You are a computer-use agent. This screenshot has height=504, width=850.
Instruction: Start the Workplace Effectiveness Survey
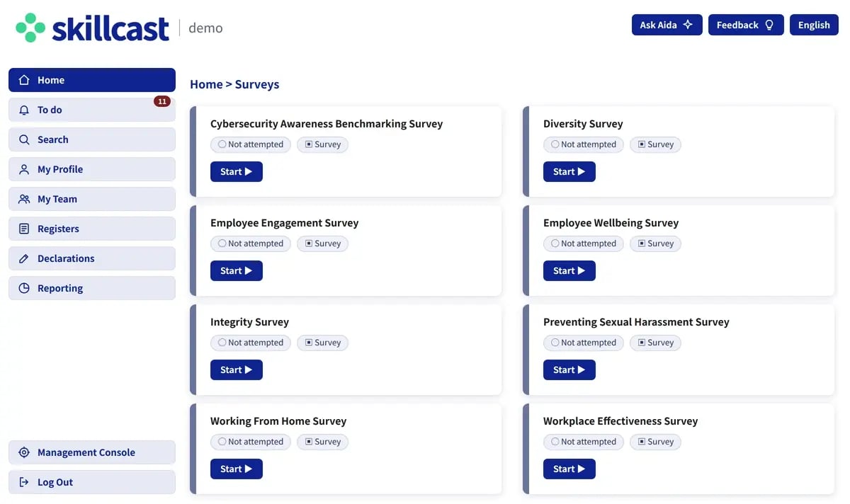point(569,469)
